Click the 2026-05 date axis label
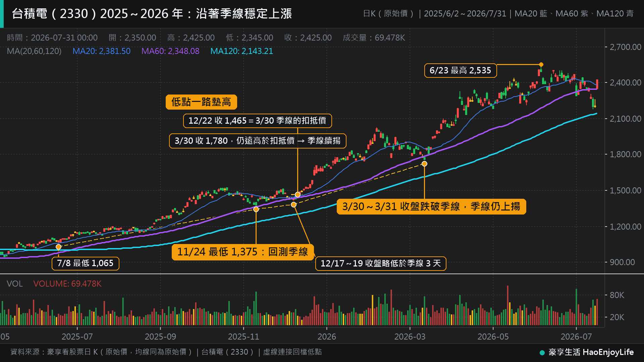This screenshot has width=644, height=362. (x=493, y=337)
